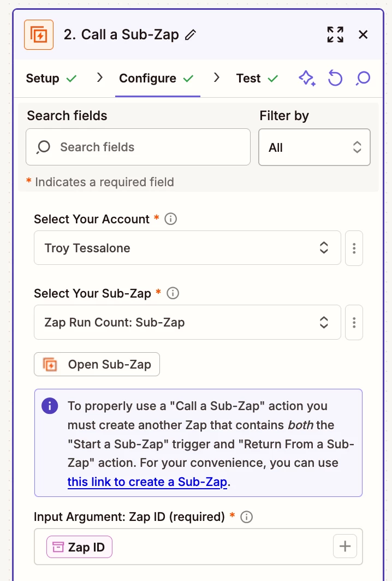Open three-dot menu next to Sub-Zap dropdown

coord(354,322)
